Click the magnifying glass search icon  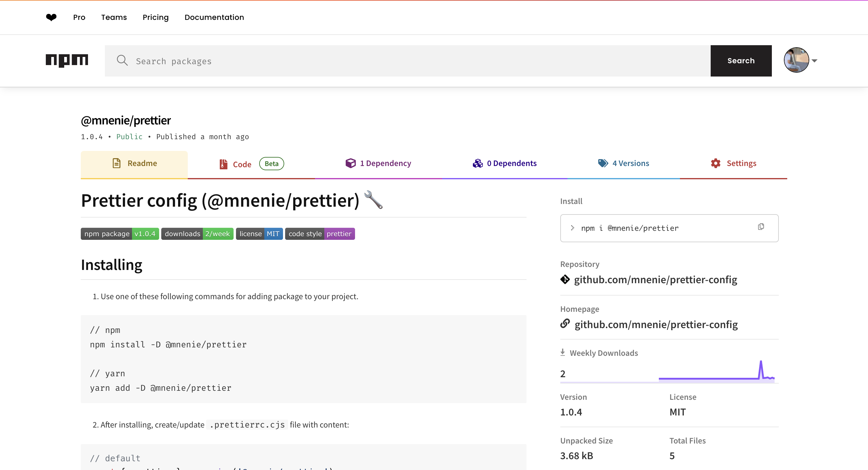[x=122, y=61]
